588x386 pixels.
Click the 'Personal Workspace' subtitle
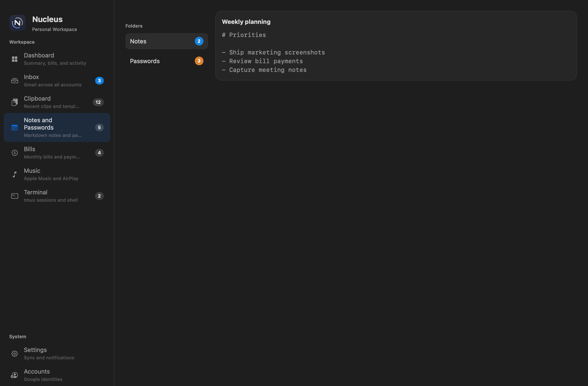point(55,29)
